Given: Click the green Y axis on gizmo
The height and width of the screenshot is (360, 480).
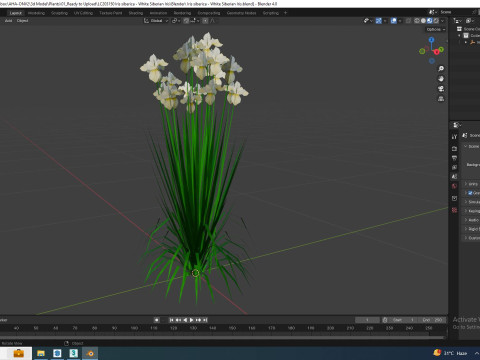Looking at the screenshot, I should tap(441, 50).
